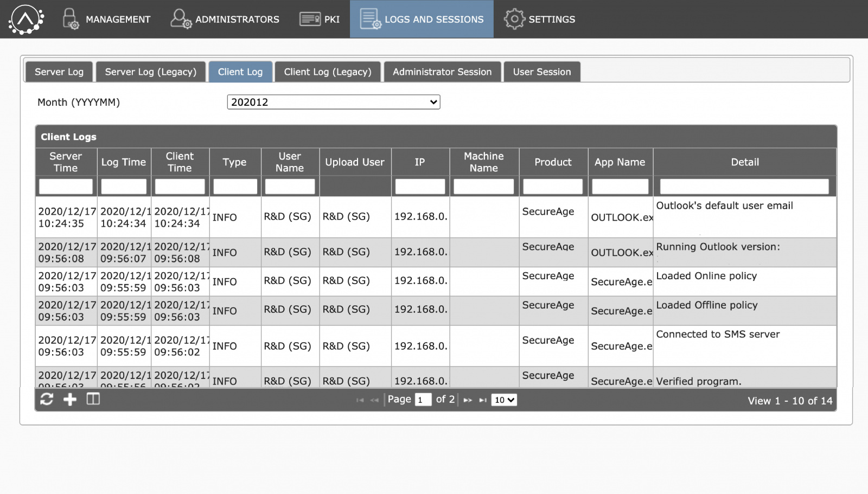The image size is (868, 494).
Task: Focus the Client Time filter field
Action: click(x=180, y=186)
